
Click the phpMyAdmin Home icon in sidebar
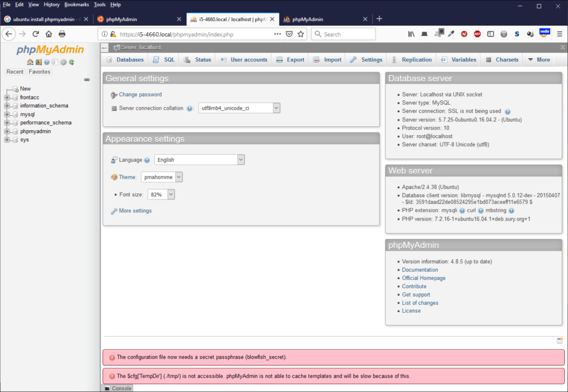30,62
